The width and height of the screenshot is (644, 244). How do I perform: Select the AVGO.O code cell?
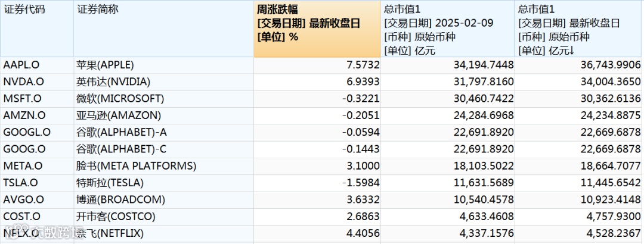coord(37,200)
